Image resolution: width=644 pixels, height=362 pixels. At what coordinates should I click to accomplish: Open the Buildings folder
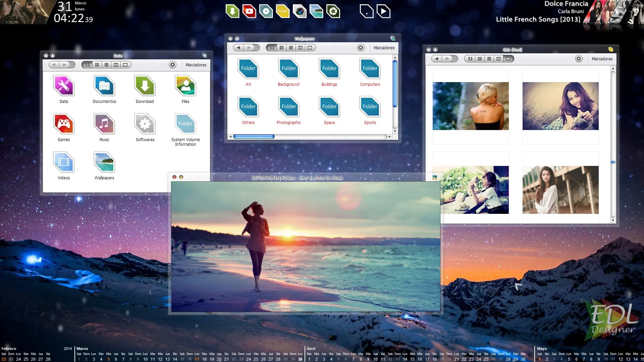[329, 69]
